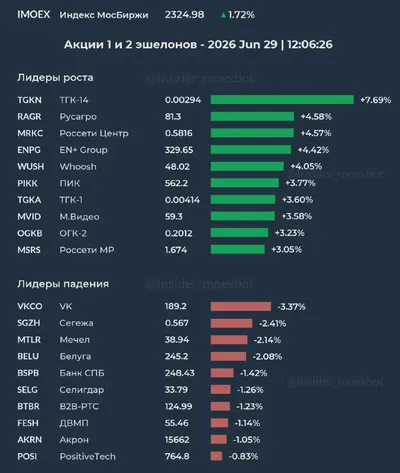
Task: Click the Лидеры роста heading
Action: click(55, 78)
